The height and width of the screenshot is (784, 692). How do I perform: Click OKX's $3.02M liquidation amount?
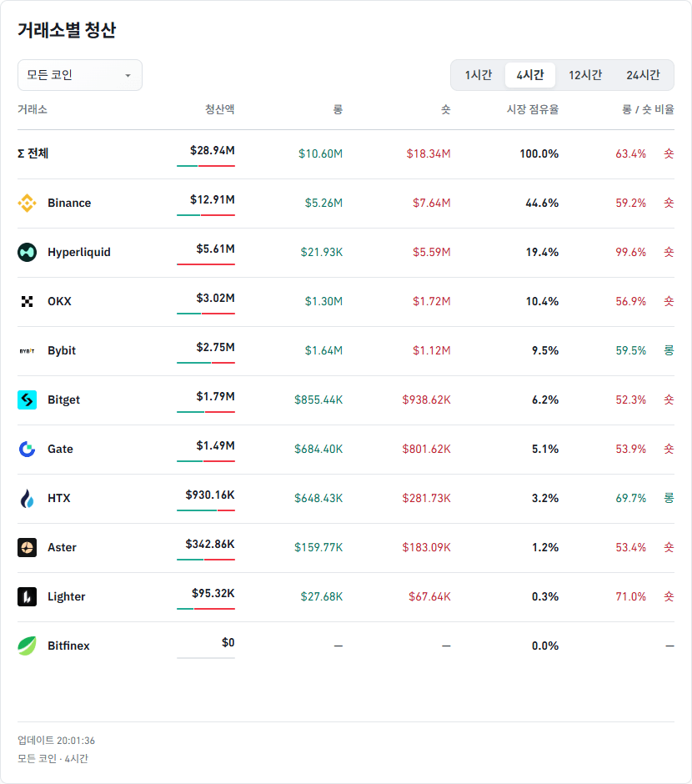[215, 298]
